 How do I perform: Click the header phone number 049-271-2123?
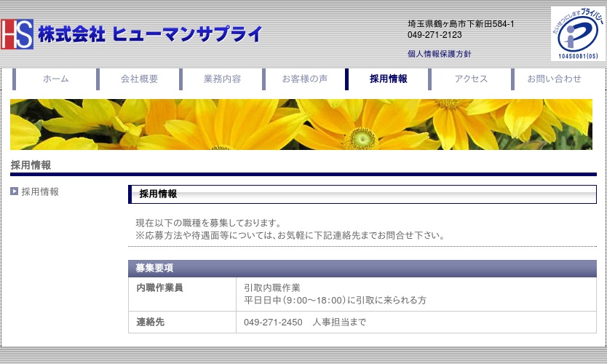pyautogui.click(x=435, y=35)
